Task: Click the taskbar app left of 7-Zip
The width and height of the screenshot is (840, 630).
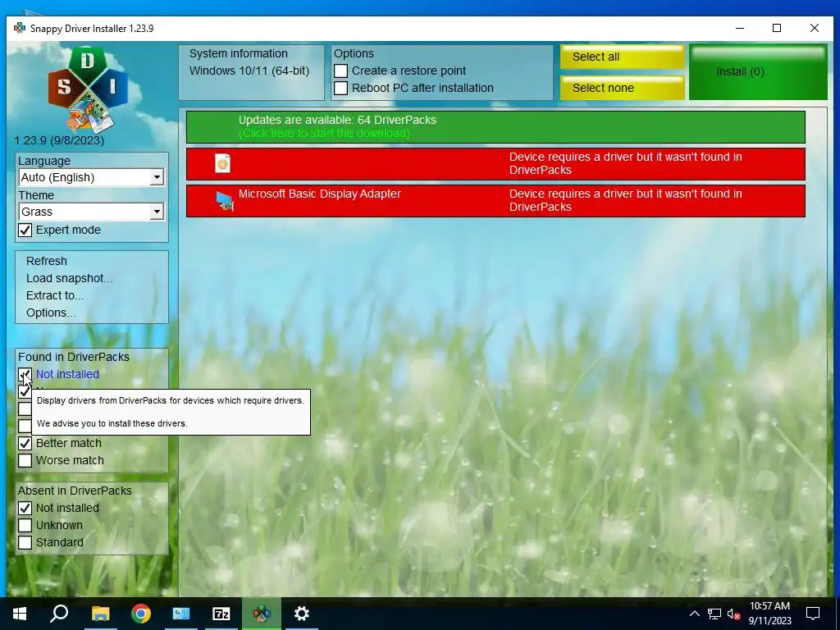Action: [x=181, y=614]
